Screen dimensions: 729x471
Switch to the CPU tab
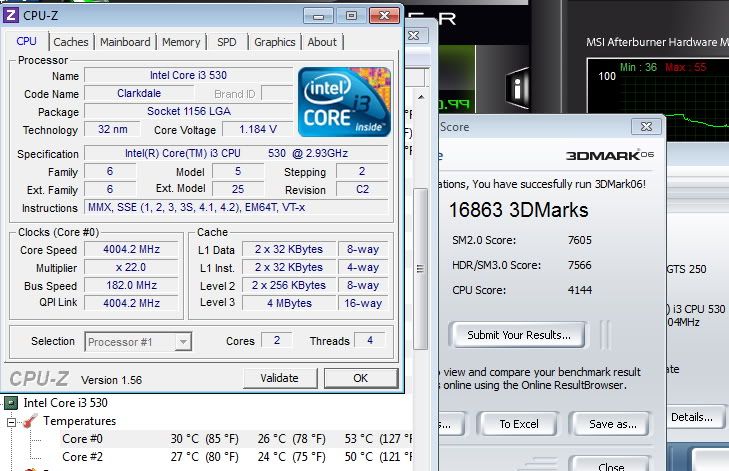click(x=27, y=41)
